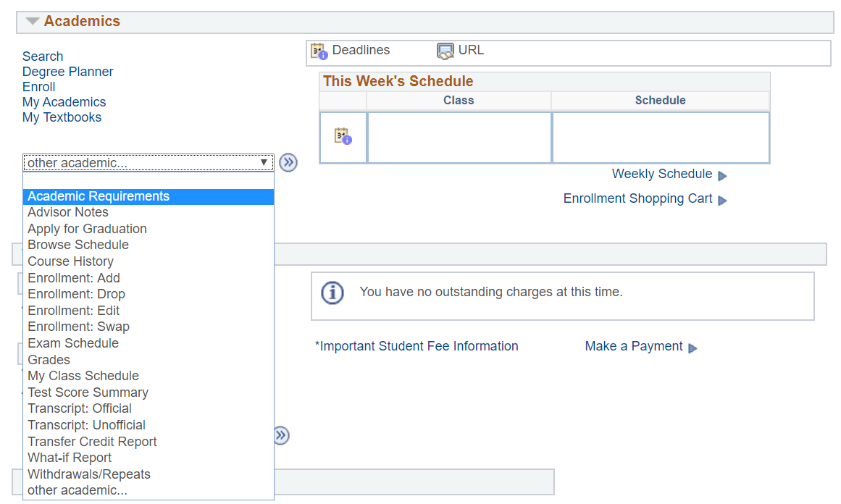Choose My Class Schedule option
The width and height of the screenshot is (841, 504).
(148, 376)
